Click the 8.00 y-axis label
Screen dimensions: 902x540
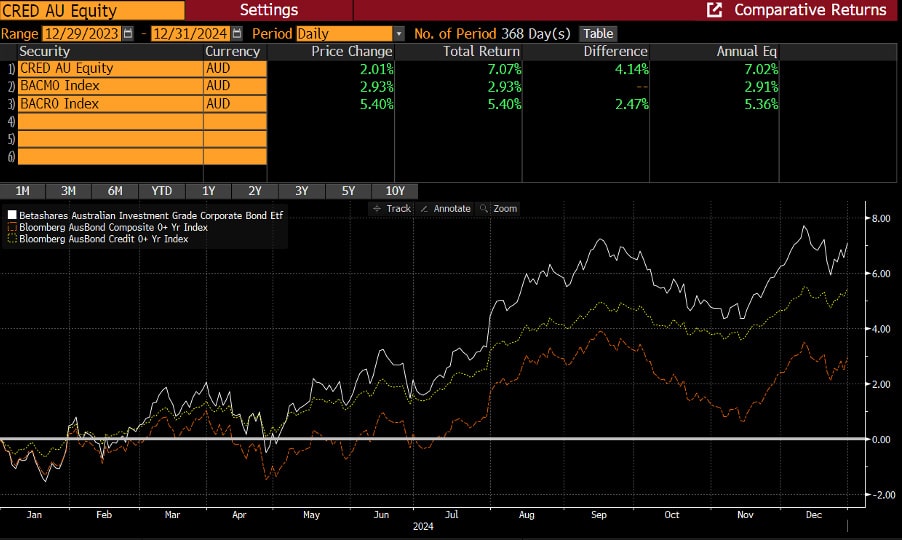[x=881, y=219]
